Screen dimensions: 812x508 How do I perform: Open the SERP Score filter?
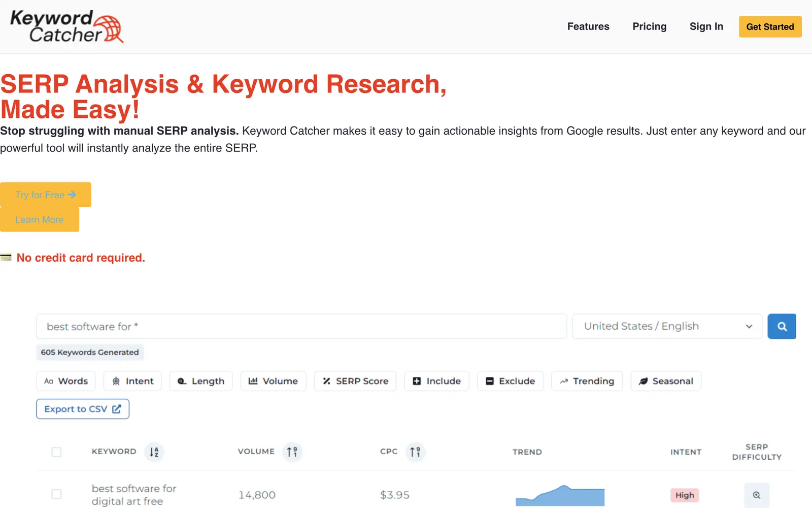click(355, 381)
